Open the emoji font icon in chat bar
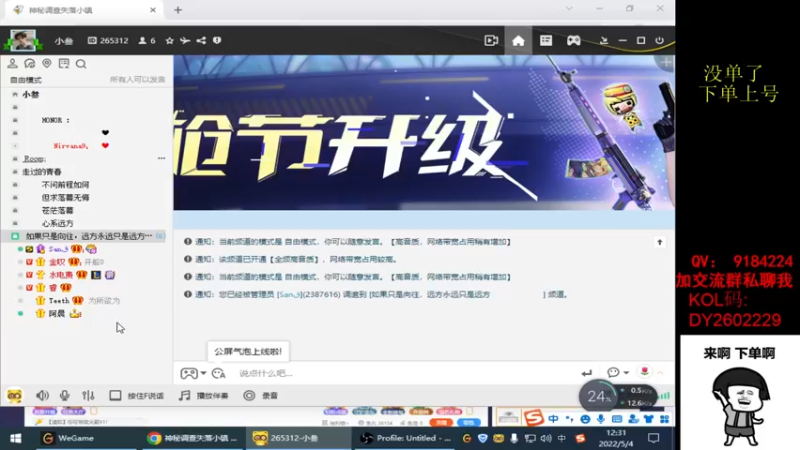Image resolution: width=800 pixels, height=450 pixels. [218, 373]
